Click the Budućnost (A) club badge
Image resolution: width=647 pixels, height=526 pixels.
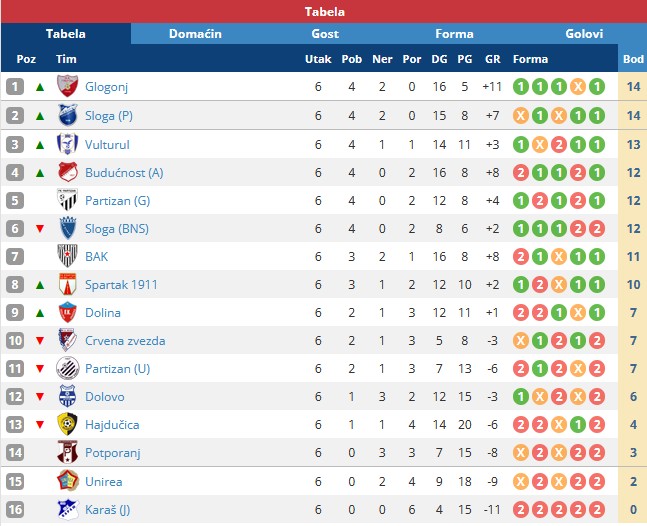tap(68, 172)
